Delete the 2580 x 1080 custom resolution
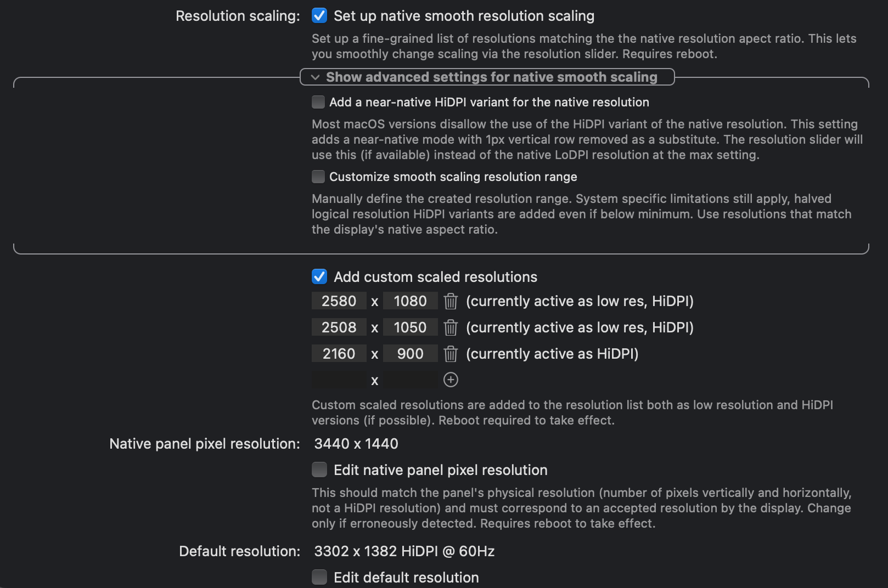 (x=450, y=301)
